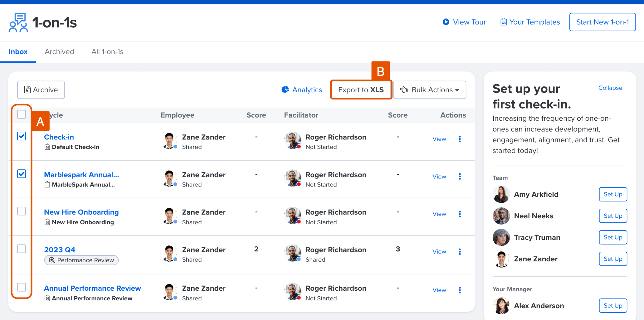644x320 pixels.
Task: Click Tracy Truman's profile photo
Action: 501,237
